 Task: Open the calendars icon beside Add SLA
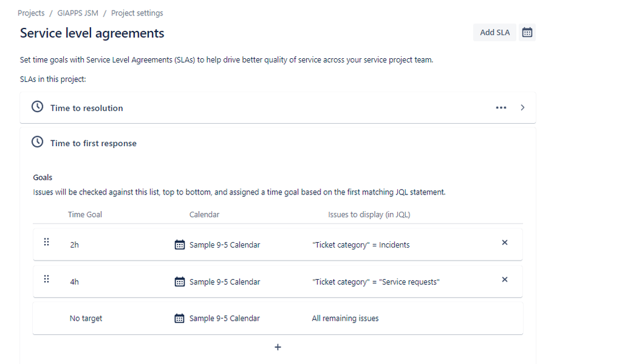point(527,32)
